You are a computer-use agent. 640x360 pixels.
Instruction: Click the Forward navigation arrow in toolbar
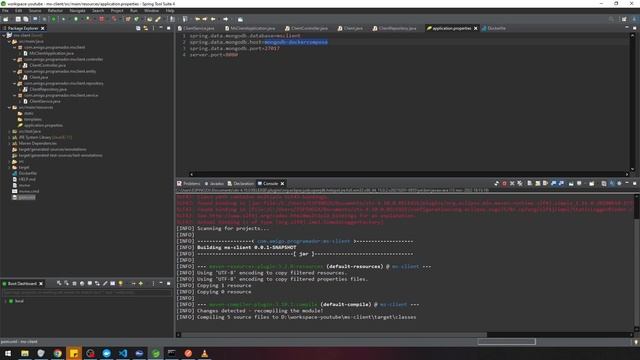[225, 19]
